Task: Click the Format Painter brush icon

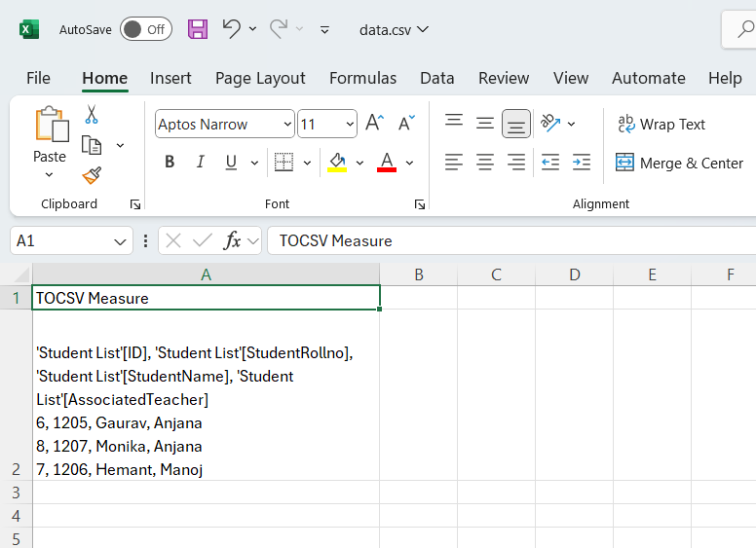Action: 92,175
